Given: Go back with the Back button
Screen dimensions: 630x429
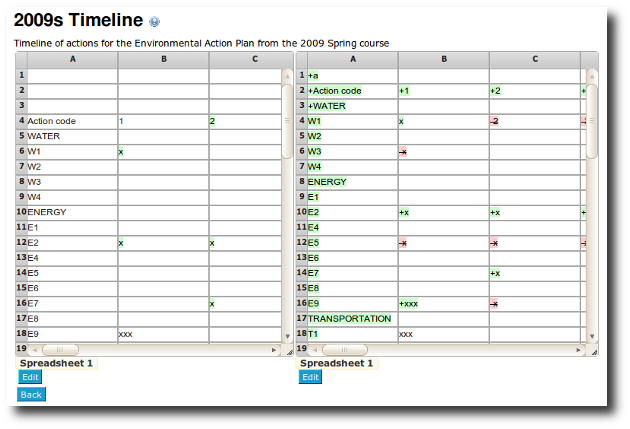Looking at the screenshot, I should pyautogui.click(x=31, y=394).
